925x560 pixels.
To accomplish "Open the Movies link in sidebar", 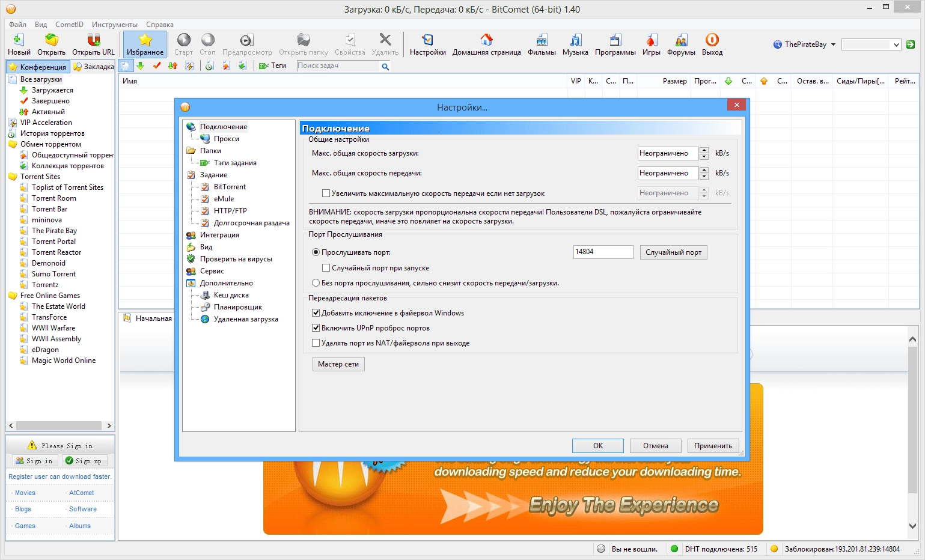I will [25, 493].
